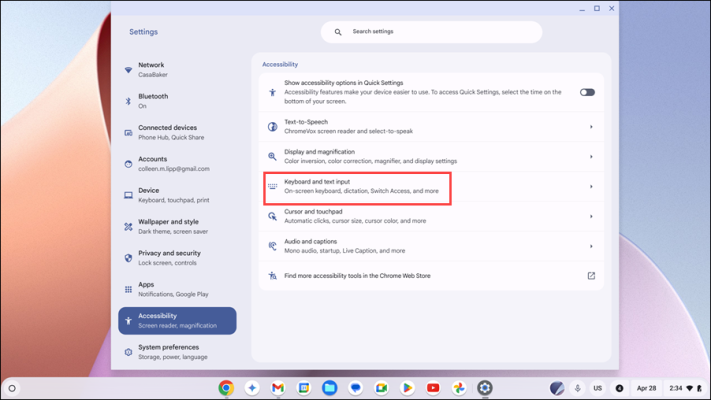
Task: Open the Apr 28 calendar date button
Action: 646,388
